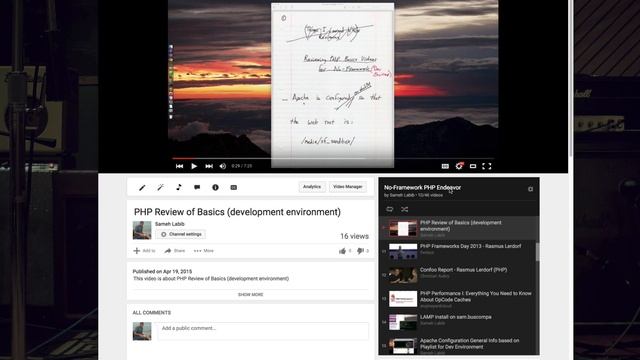Click the 16 views count
Image resolution: width=640 pixels, height=360 pixels.
click(x=354, y=236)
